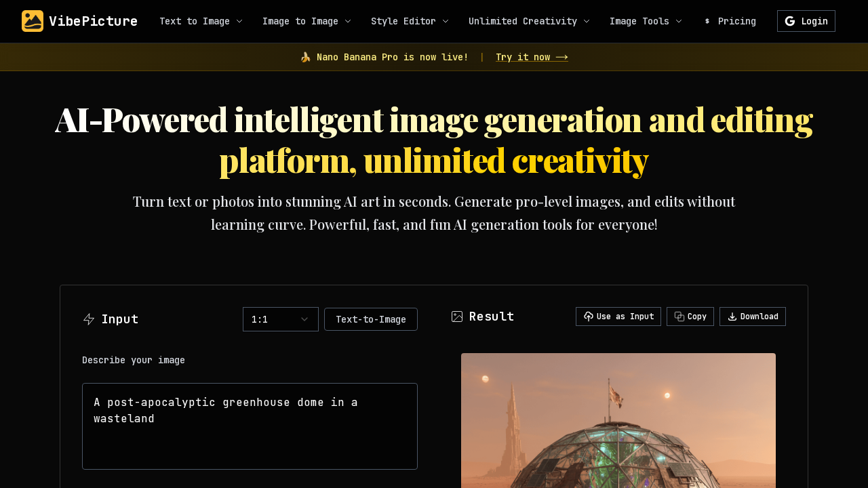Expand the Image Tools menu
Image resolution: width=868 pixels, height=488 pixels.
pyautogui.click(x=646, y=21)
